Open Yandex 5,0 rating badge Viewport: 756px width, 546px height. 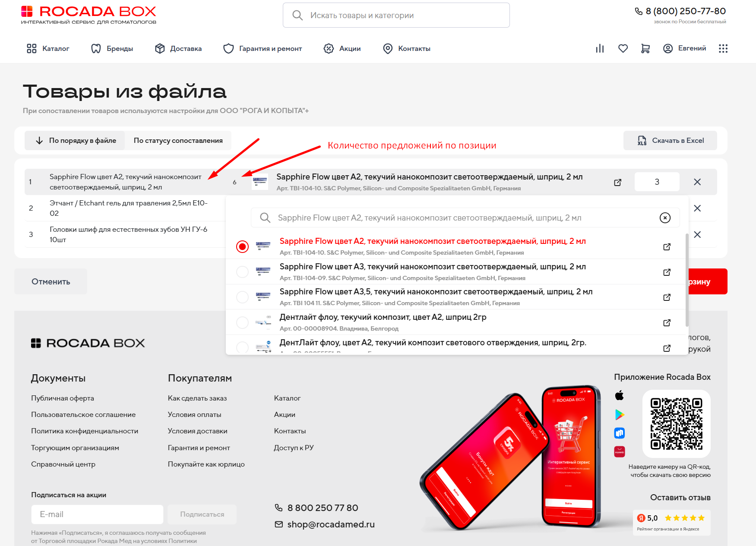[671, 522]
